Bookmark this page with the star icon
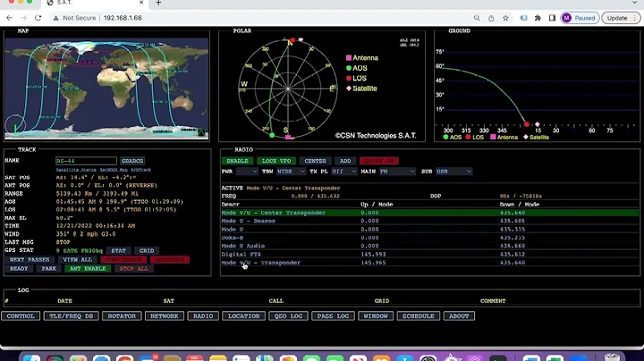The image size is (644, 361). pos(505,18)
